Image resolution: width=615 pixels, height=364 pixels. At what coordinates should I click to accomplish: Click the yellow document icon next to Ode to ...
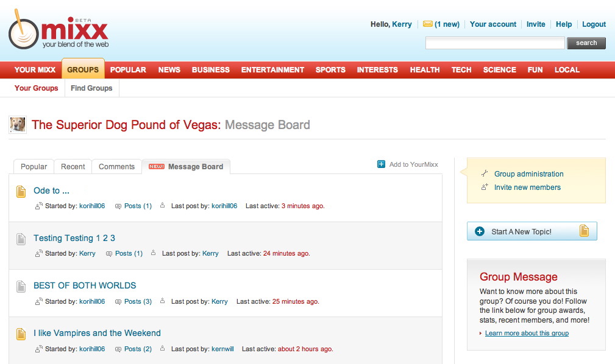tap(21, 191)
